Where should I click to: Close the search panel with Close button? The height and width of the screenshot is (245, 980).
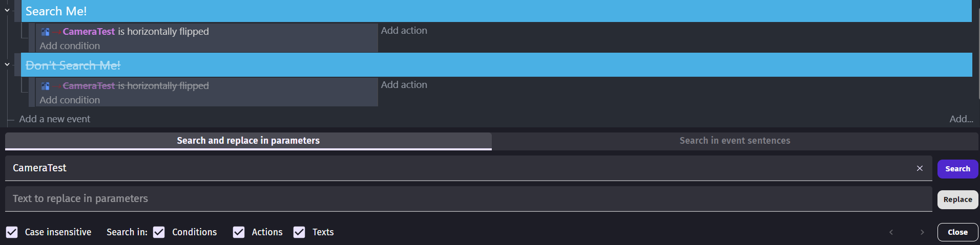pos(957,232)
